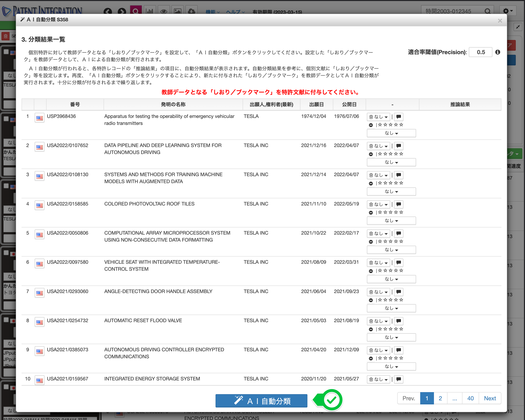Viewport: 525px width, 420px height.
Task: Open trash なし dropdown for USA2022/0158585
Action: coord(378,204)
